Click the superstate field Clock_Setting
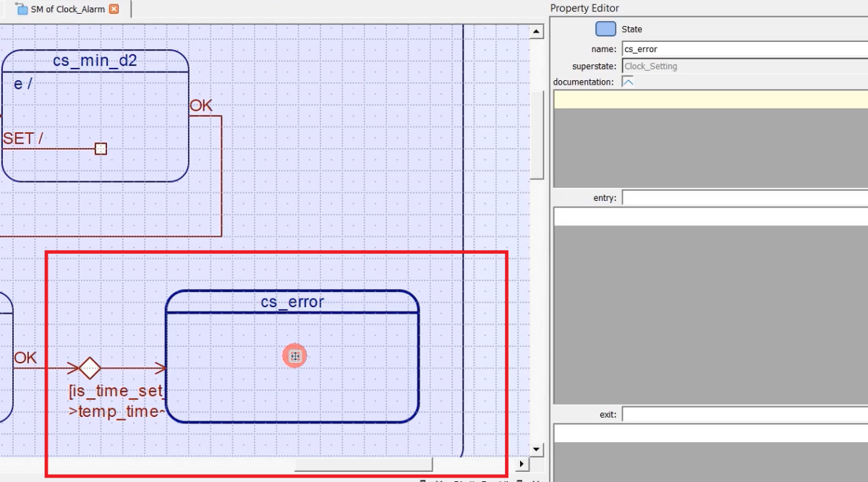This screenshot has width=868, height=482. 744,66
